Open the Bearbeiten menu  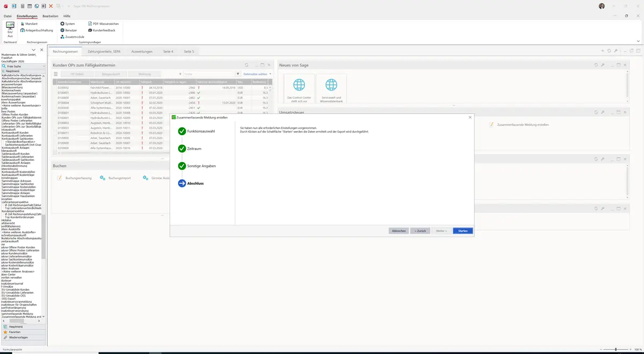pyautogui.click(x=50, y=16)
